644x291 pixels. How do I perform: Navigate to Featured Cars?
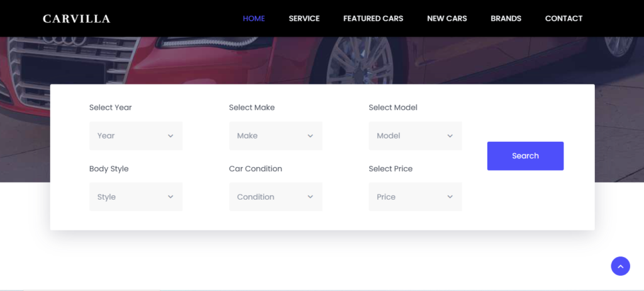click(373, 18)
